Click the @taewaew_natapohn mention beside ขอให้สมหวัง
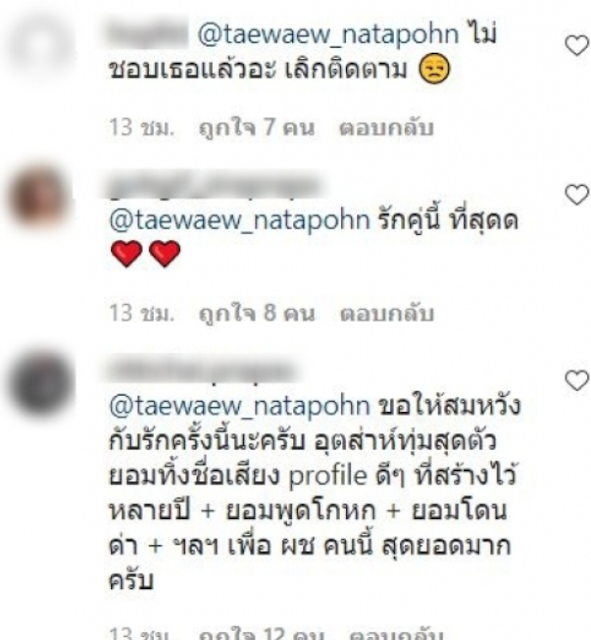 coord(240,406)
